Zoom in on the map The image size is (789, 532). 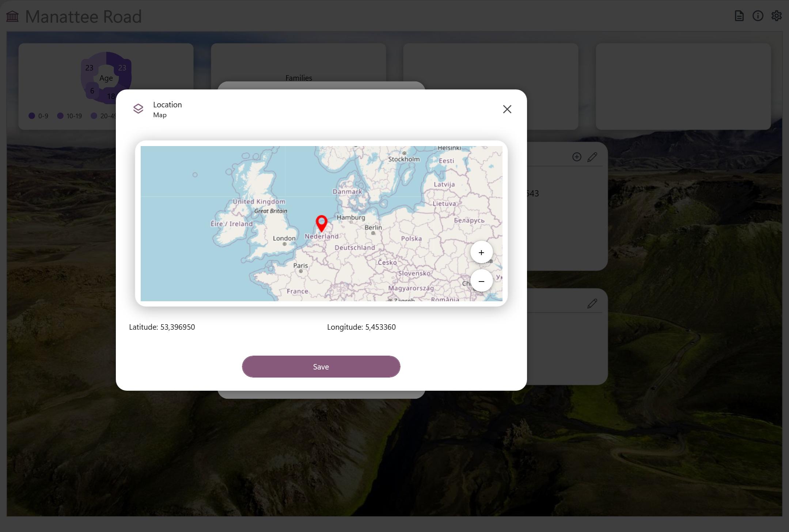coord(481,252)
